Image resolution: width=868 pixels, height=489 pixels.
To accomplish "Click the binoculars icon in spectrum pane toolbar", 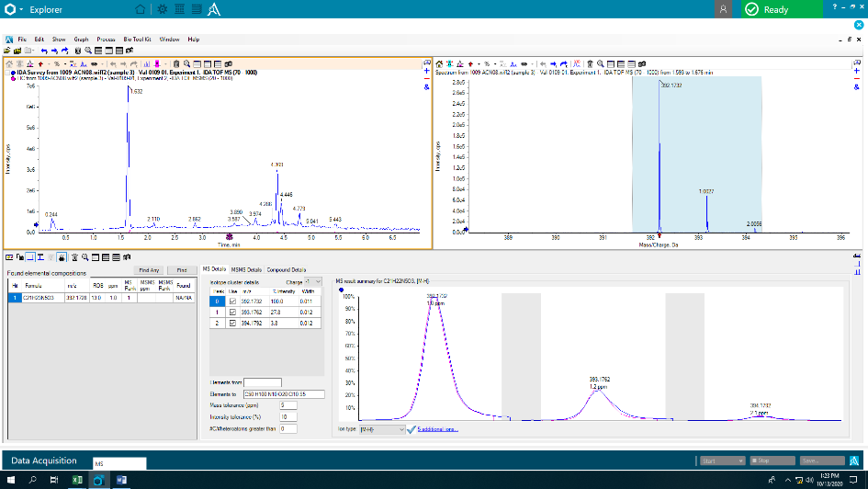I will (642, 64).
